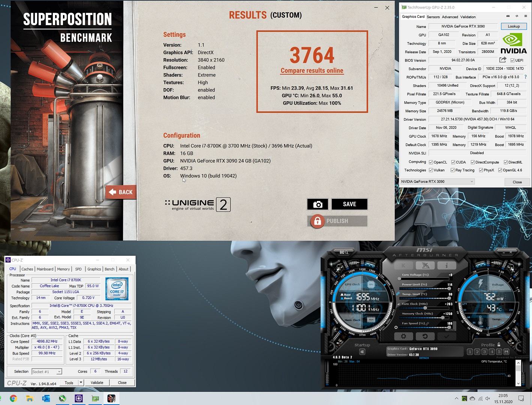Open the Afterburner Kombustor K button
Screen dimensions: 532x405
(x=404, y=265)
